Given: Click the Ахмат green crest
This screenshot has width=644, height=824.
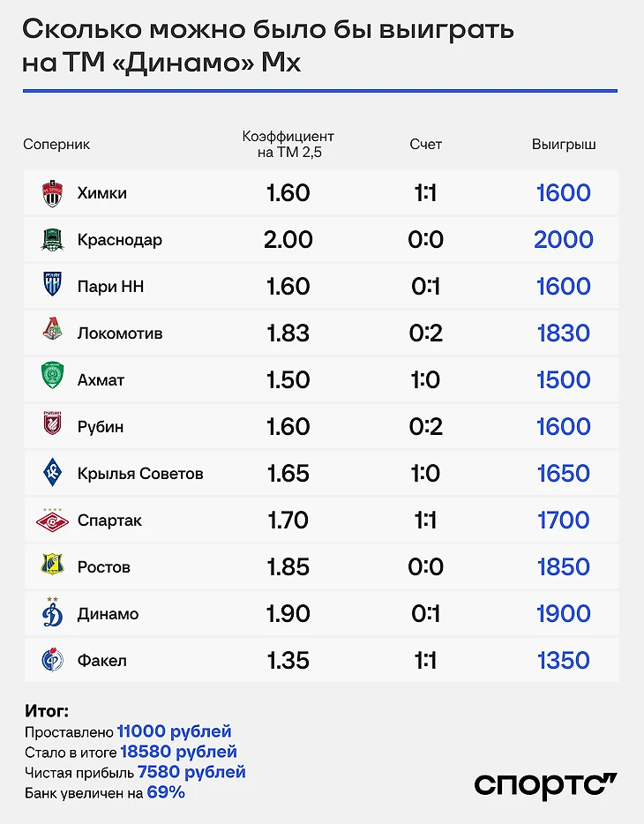Looking at the screenshot, I should pyautogui.click(x=53, y=380).
